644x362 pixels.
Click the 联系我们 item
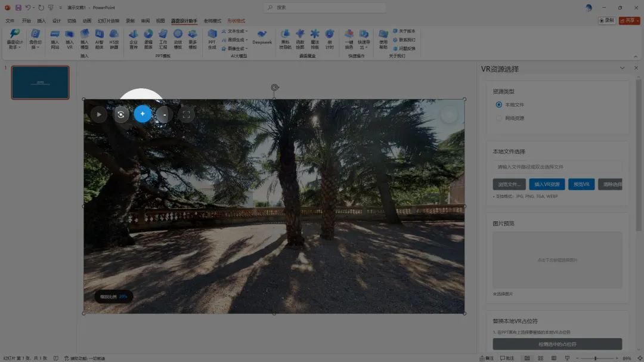(x=404, y=40)
